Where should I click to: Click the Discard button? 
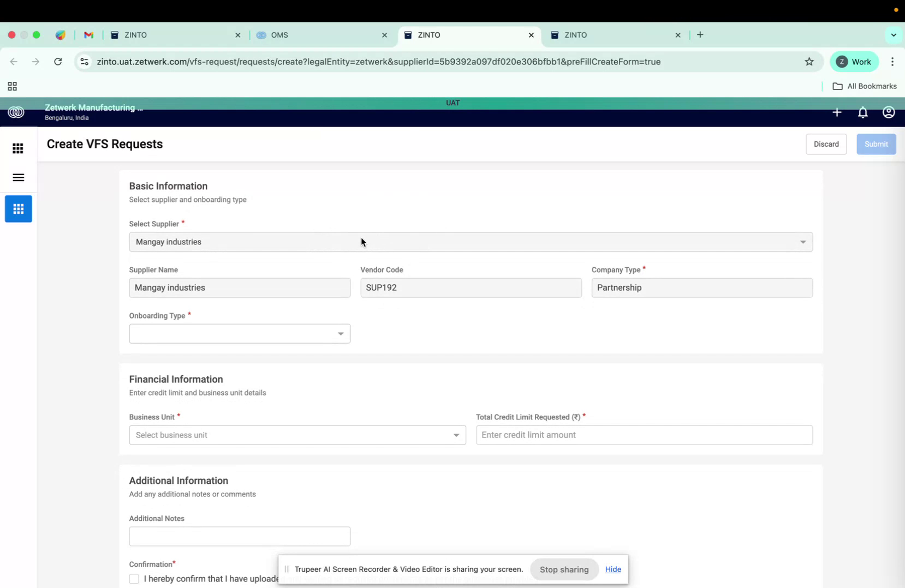point(826,144)
